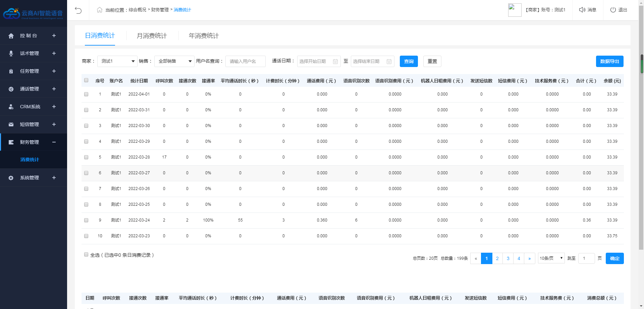Switch to the 年消费统计 tab
This screenshot has width=644, height=309.
pyautogui.click(x=204, y=36)
